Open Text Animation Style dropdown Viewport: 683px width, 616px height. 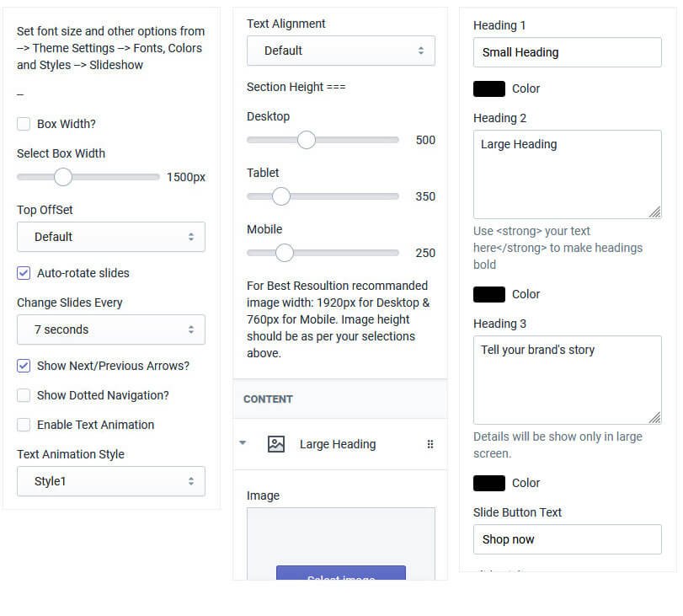[x=111, y=481]
